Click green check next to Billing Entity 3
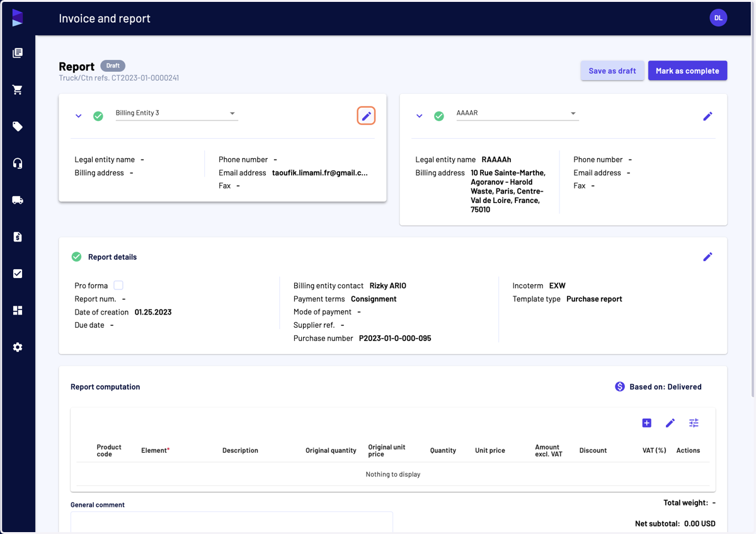 pos(98,116)
